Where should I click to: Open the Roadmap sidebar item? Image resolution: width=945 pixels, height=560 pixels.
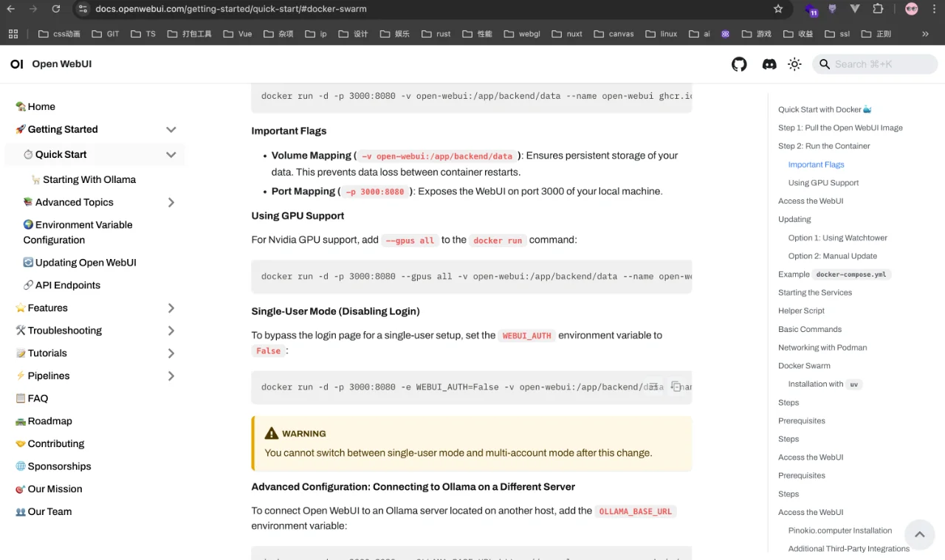coord(44,421)
